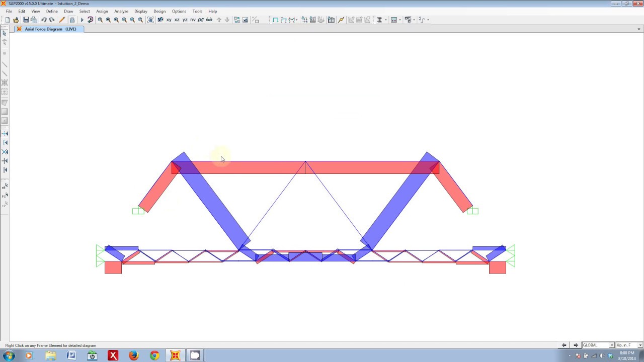Open the Analyze menu
Screen dimensions: 644x362
coord(121,11)
